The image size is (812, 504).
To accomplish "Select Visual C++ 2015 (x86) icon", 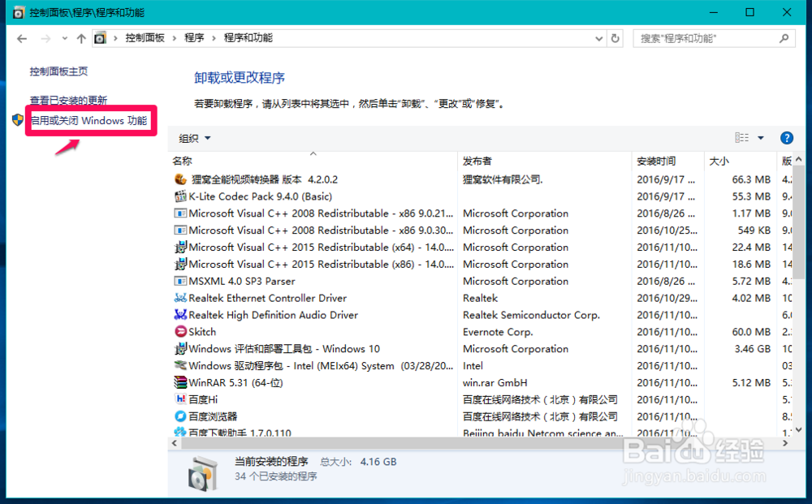I will click(x=180, y=264).
